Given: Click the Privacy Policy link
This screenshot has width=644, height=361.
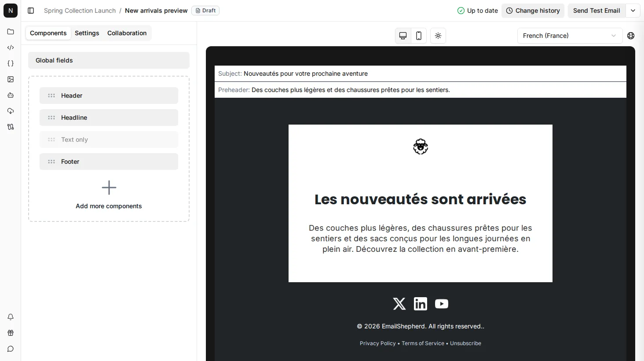Looking at the screenshot, I should click(378, 343).
